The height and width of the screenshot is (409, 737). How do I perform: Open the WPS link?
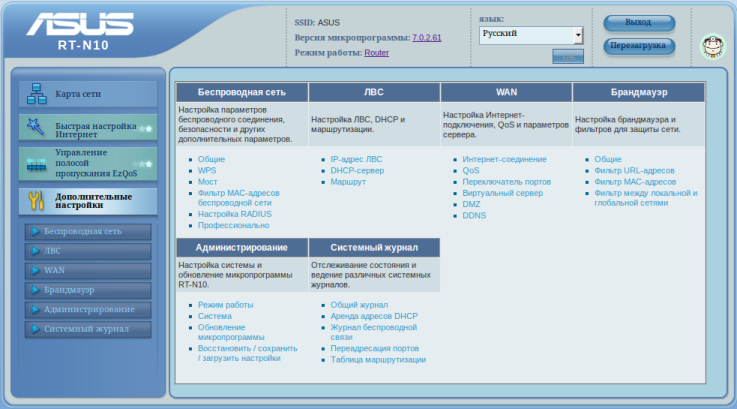point(207,171)
